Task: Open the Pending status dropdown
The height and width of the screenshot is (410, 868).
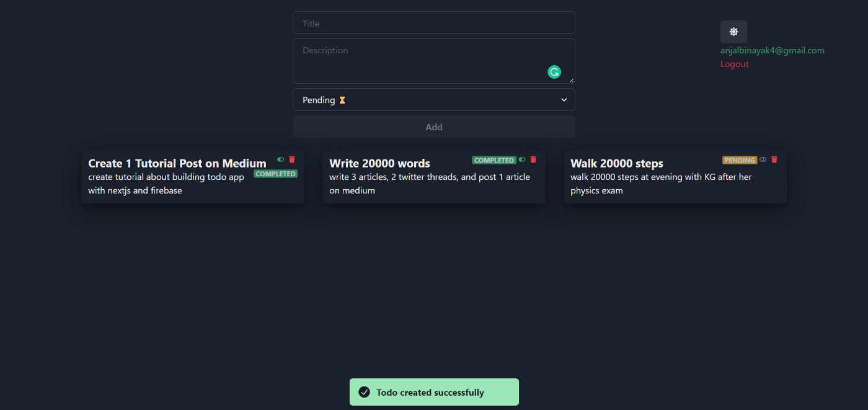Action: tap(433, 100)
